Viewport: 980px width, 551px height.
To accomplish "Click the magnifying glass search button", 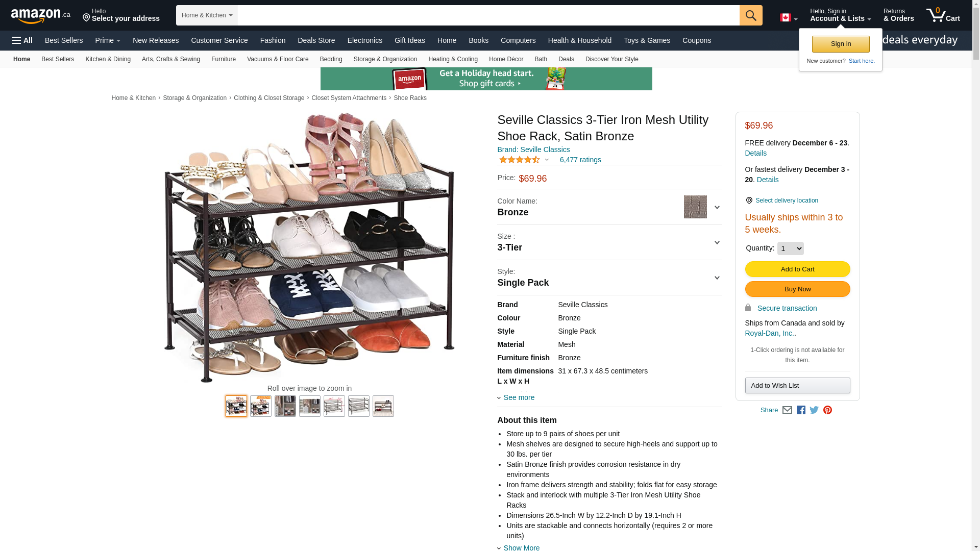I will [750, 15].
